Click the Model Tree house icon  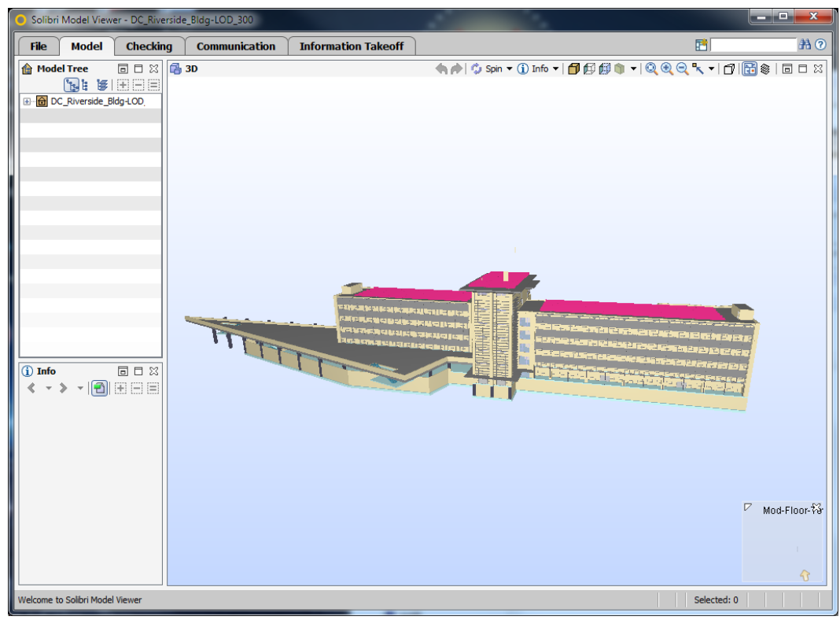pyautogui.click(x=27, y=68)
